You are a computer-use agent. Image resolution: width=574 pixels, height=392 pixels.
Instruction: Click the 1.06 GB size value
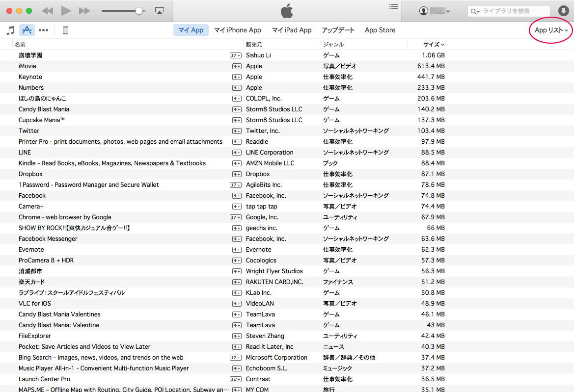(434, 55)
